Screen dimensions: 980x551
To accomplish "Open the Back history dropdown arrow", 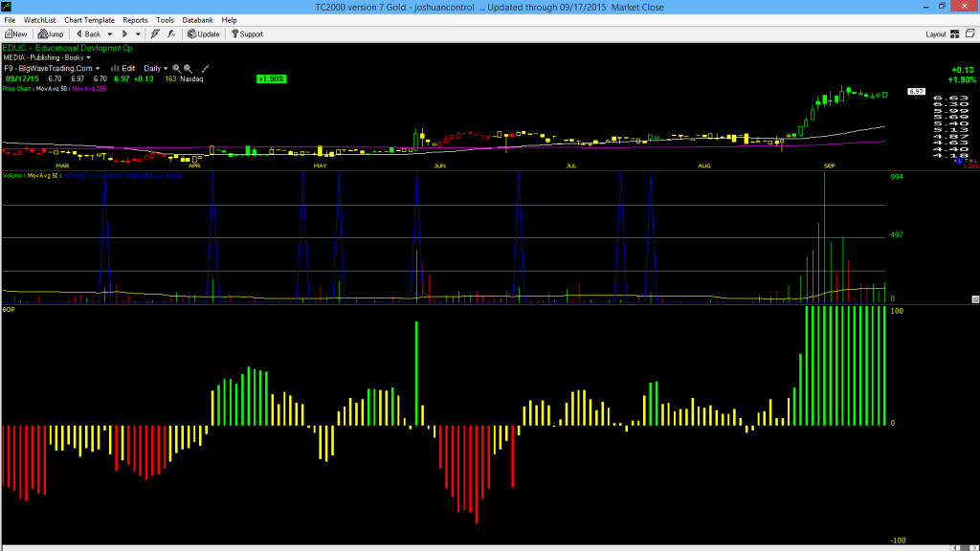I will pyautogui.click(x=110, y=34).
